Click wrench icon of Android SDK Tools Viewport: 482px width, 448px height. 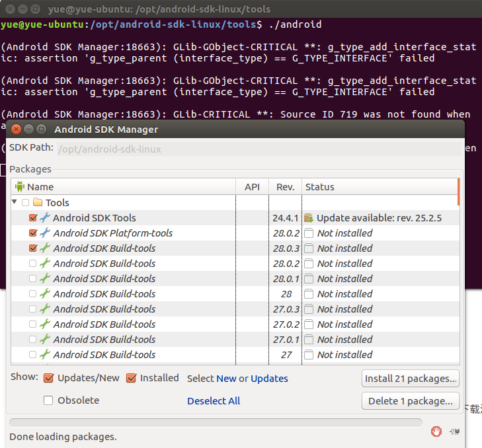tap(45, 217)
